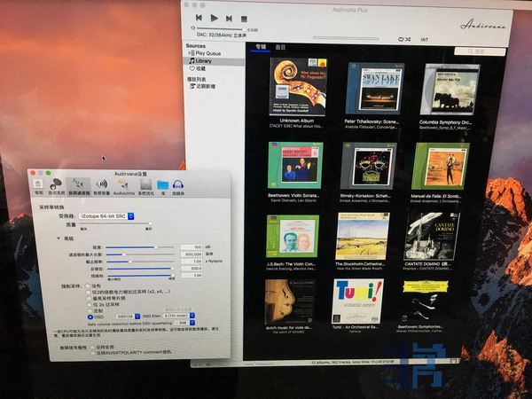The image size is (532, 399).
Task: Switch to the Tracks tab (曲目)
Action: pos(281,47)
